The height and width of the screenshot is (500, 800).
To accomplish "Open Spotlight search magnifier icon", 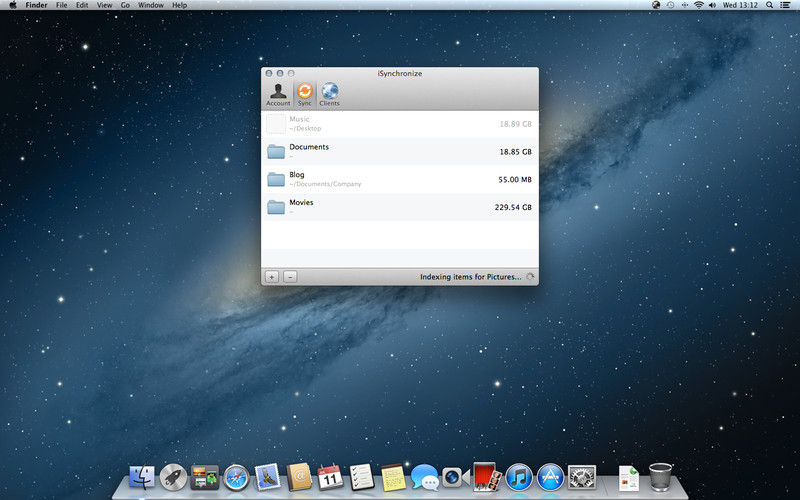I will [771, 5].
